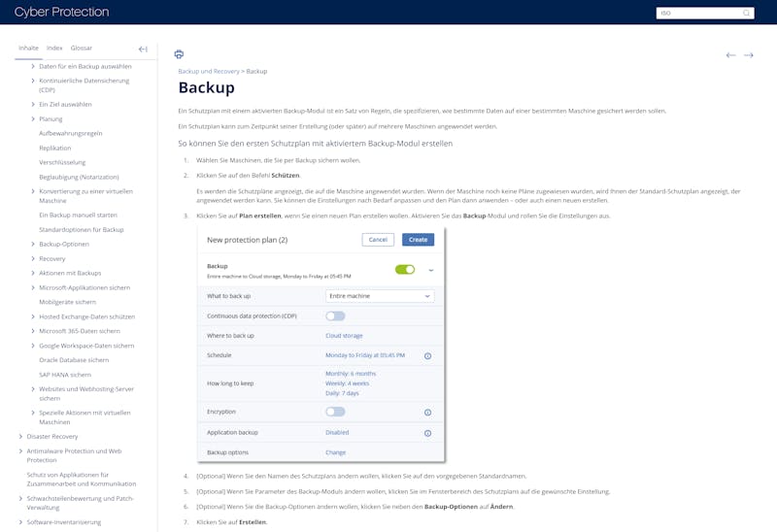Expand Disaster Recovery tree node

point(20,437)
